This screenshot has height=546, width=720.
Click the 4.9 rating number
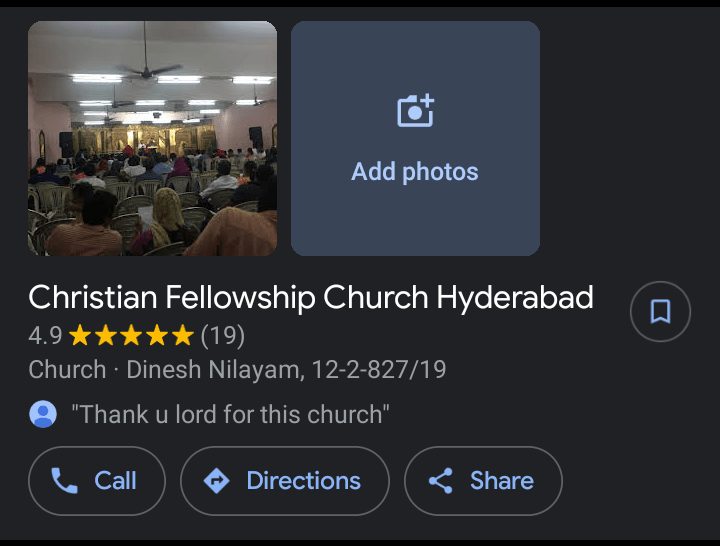[45, 334]
